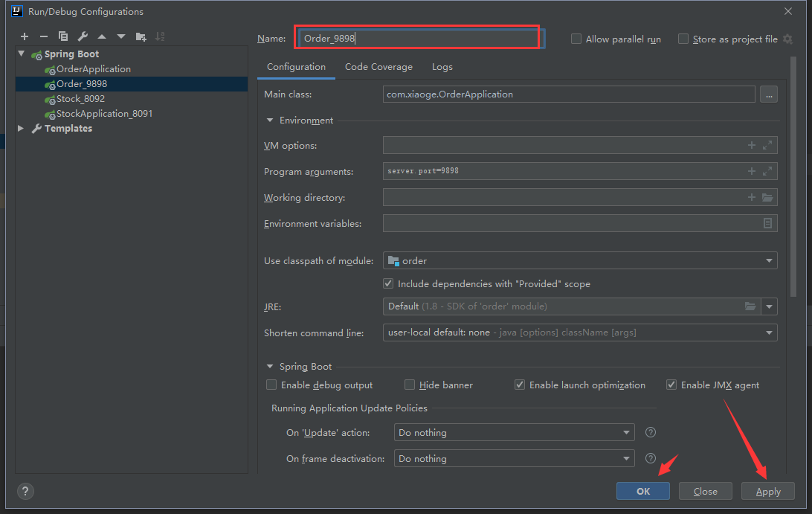Add a new configuration with plus icon
Viewport: 812px width, 514px height.
point(25,36)
